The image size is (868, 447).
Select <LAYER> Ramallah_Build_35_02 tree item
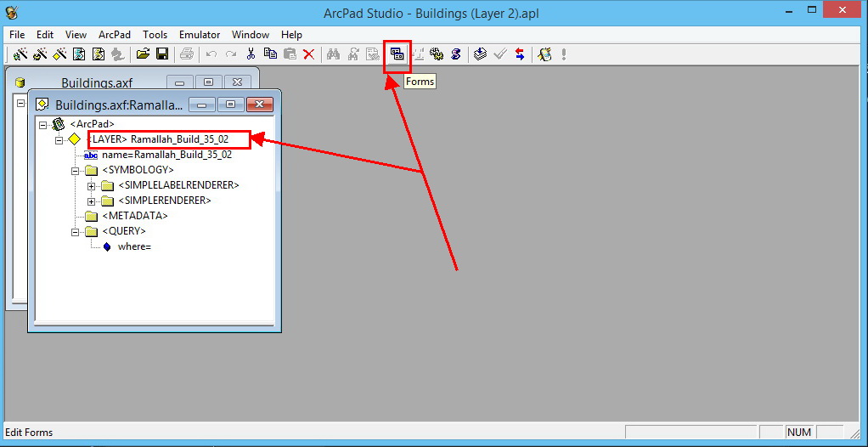[158, 139]
